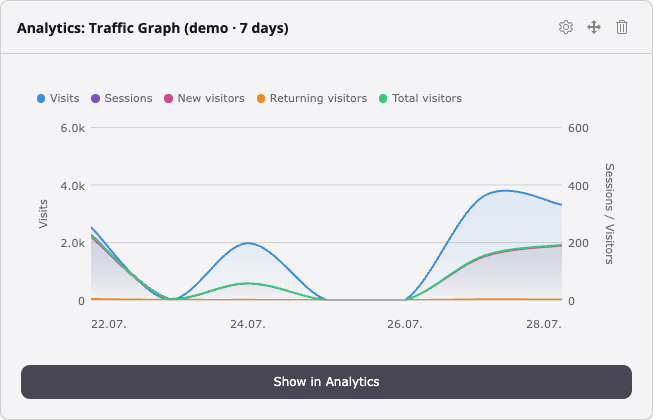Image resolution: width=653 pixels, height=420 pixels.
Task: Toggle Visits series via blue legend dot
Action: (x=41, y=99)
